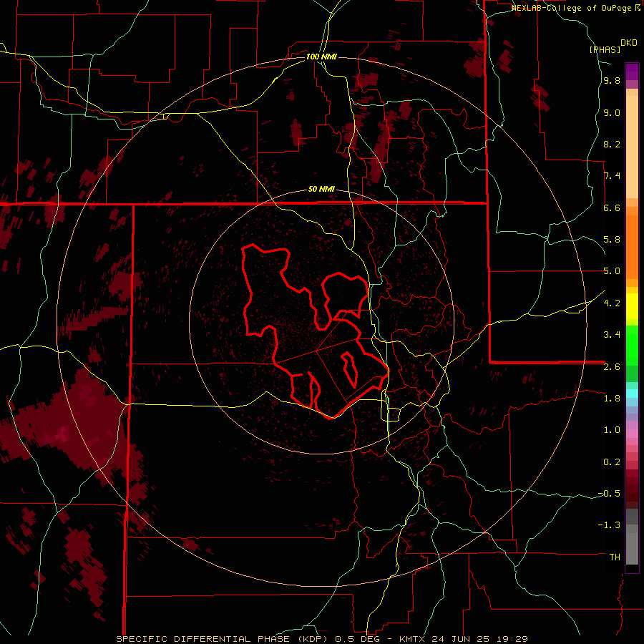Click the 9.8 colorbar value
The image size is (644, 644).
coord(612,81)
